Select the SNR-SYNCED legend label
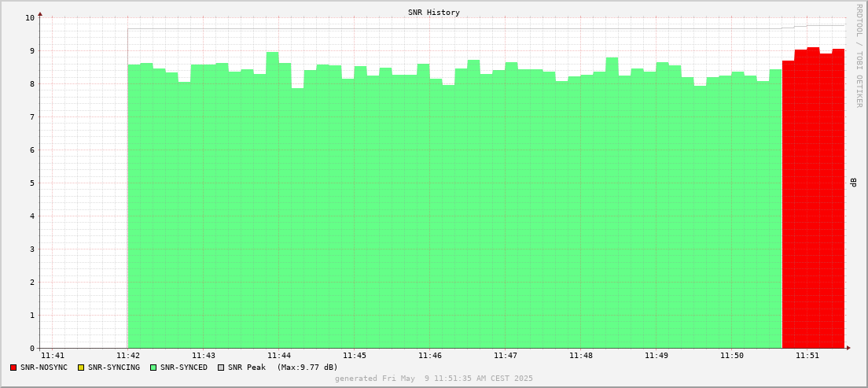The height and width of the screenshot is (388, 868). click(184, 368)
